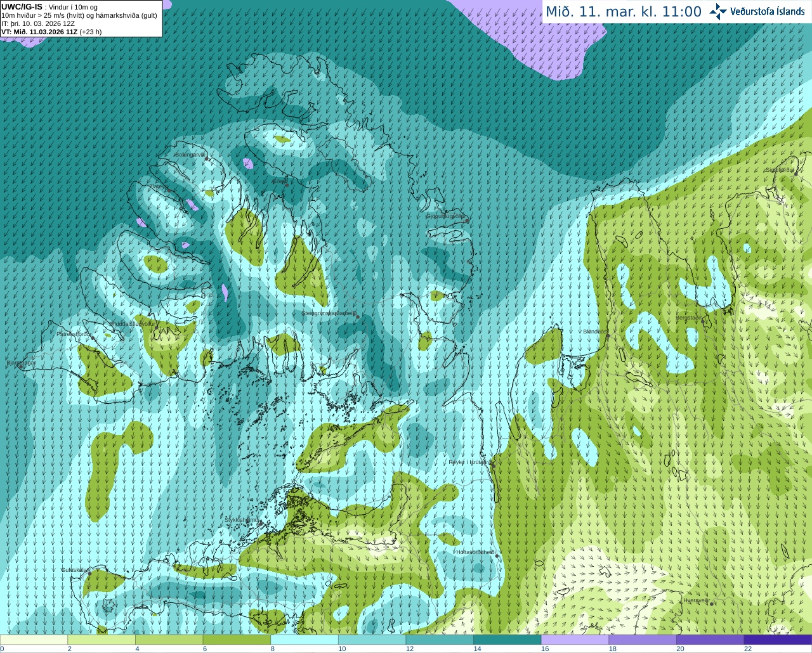Click the legend tick value 8
812x653 pixels.
[273, 649]
